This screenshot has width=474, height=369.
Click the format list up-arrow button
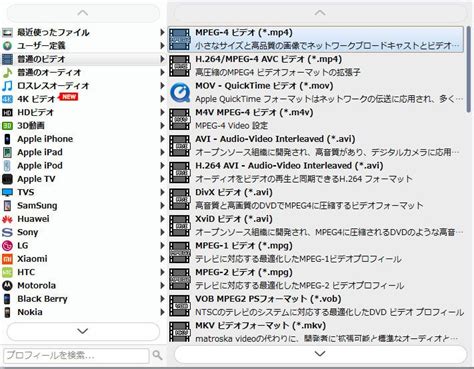coord(320,13)
